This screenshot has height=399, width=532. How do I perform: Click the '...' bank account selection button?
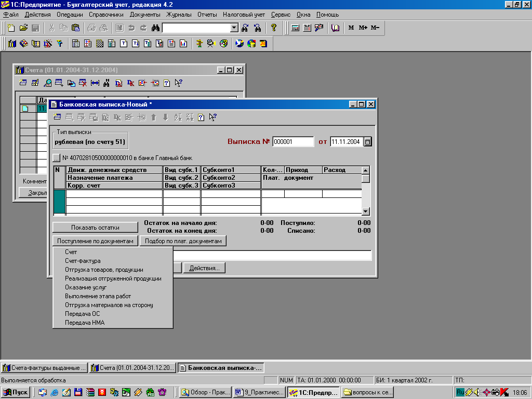56,158
